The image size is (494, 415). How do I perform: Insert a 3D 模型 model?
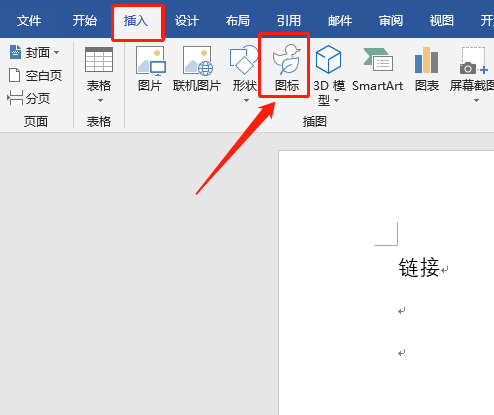tap(329, 75)
